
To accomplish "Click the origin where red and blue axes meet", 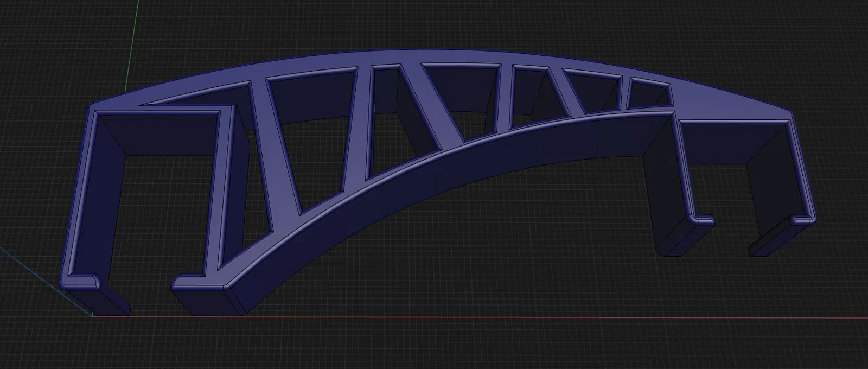I will pos(93,316).
